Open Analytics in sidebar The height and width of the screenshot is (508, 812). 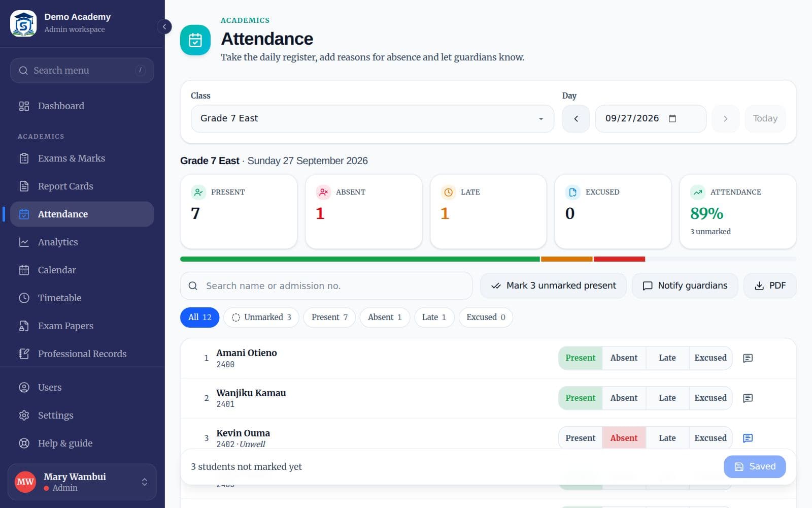(x=82, y=242)
